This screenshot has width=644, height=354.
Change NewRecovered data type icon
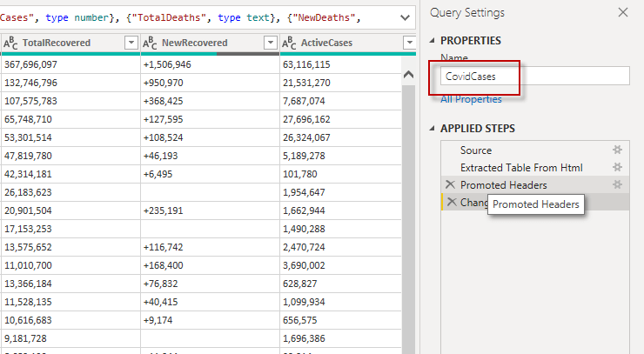click(x=150, y=43)
